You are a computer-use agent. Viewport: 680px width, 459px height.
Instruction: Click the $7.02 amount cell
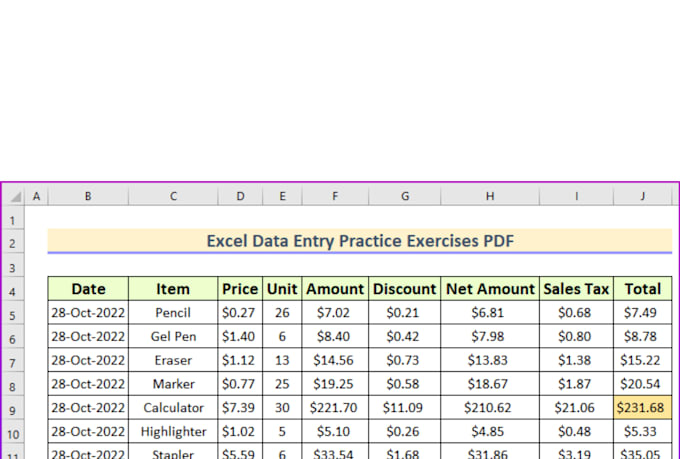tap(335, 312)
